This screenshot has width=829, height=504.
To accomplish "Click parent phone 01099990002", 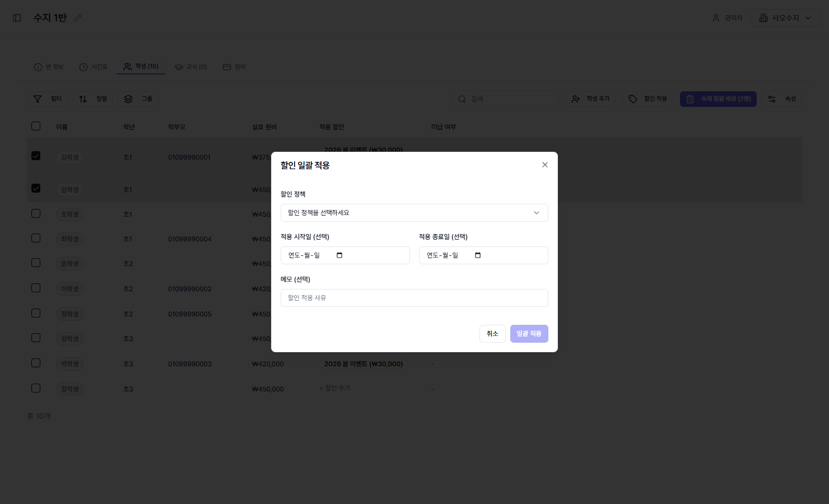I will click(x=190, y=289).
